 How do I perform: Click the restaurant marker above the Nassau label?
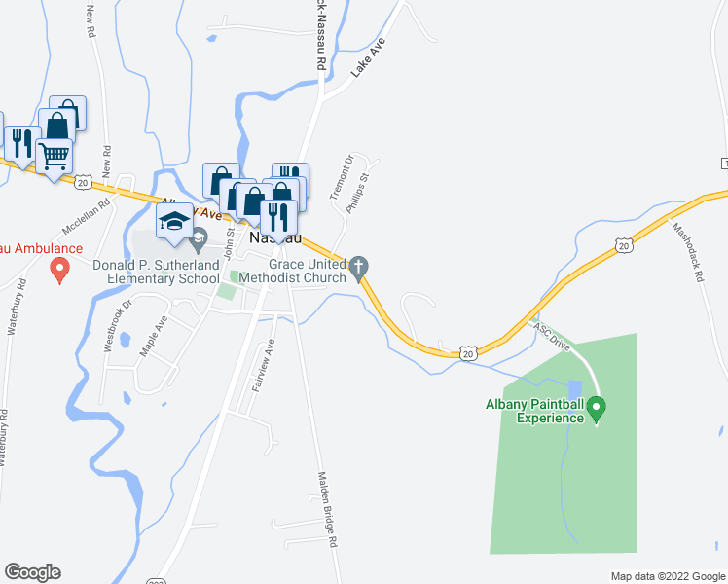278,219
